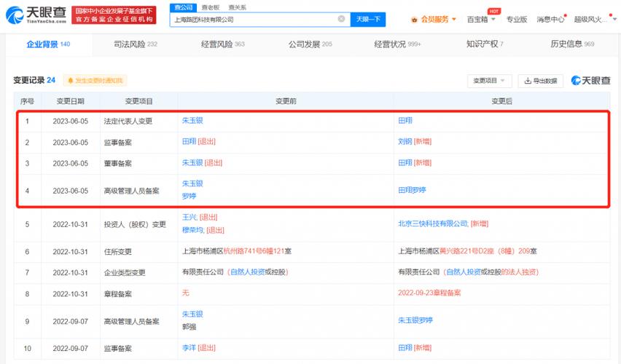Switch to the 历史信息 tab
Viewport: 621px width, 364px height.
click(x=572, y=44)
